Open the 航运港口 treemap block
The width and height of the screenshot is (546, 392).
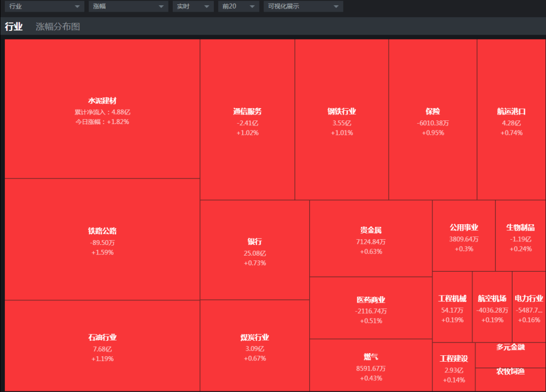tap(511, 120)
